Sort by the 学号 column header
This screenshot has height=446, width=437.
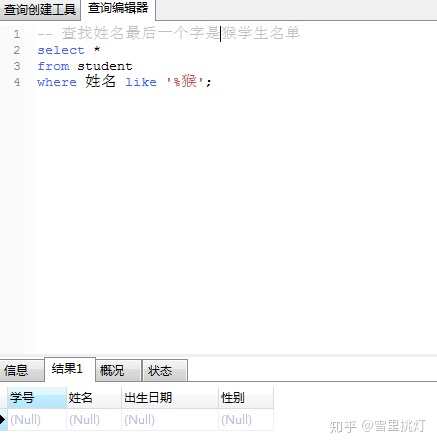[x=37, y=398]
